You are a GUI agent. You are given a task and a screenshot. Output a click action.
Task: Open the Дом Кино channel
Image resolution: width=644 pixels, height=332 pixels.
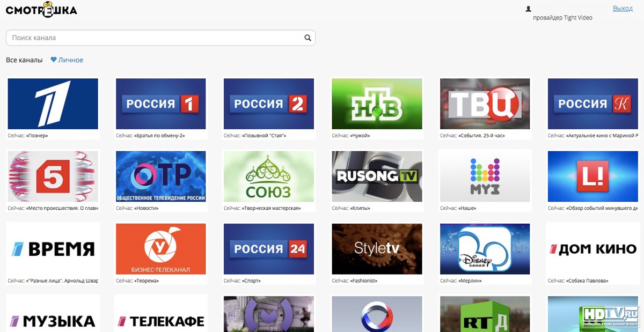pyautogui.click(x=593, y=249)
